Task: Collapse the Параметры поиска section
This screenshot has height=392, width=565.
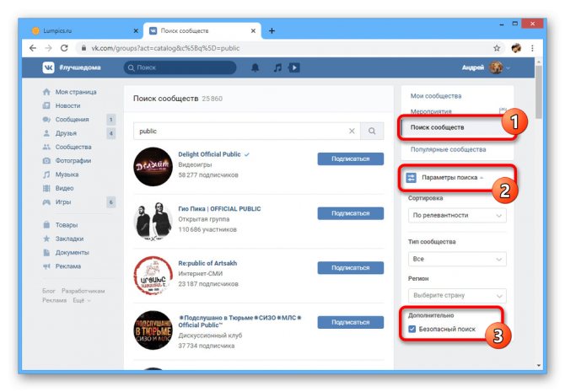Action: point(453,178)
